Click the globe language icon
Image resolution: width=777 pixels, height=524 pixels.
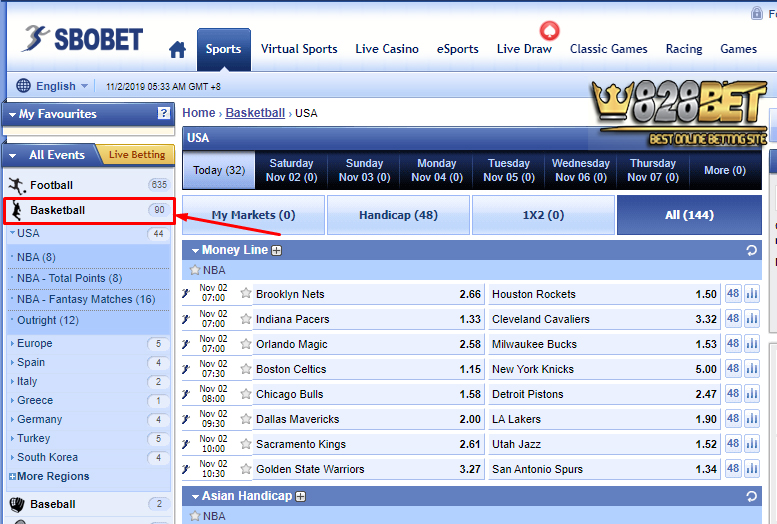23,86
